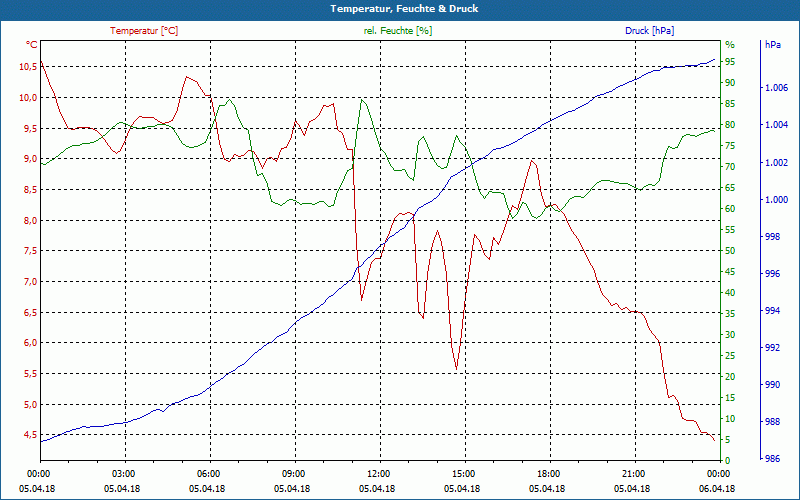The image size is (800, 500).
Task: Click the blue '992' pressure axis label
Action: click(x=773, y=348)
